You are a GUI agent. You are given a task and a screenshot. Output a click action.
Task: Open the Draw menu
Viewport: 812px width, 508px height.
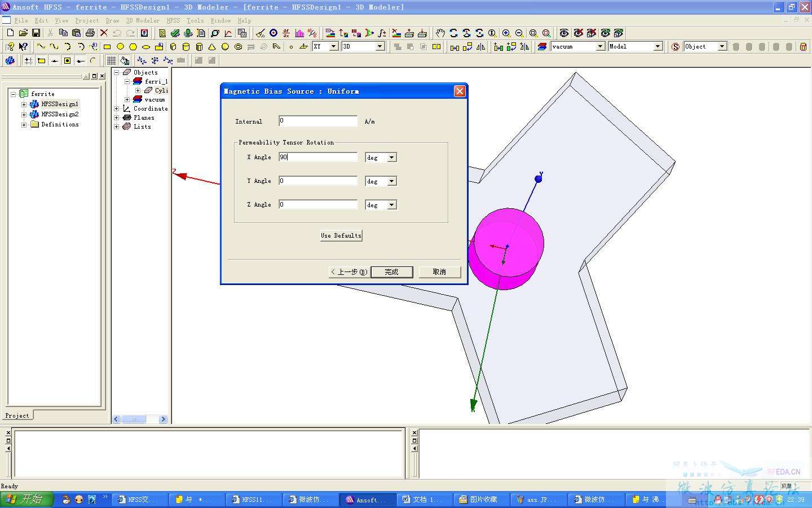[x=112, y=20]
